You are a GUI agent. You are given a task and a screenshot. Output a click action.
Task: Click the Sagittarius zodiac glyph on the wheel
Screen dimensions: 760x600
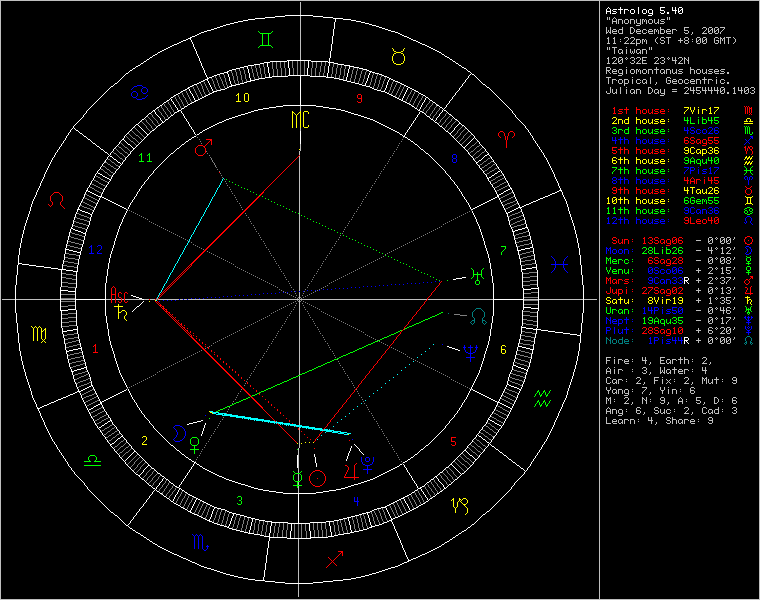point(334,559)
